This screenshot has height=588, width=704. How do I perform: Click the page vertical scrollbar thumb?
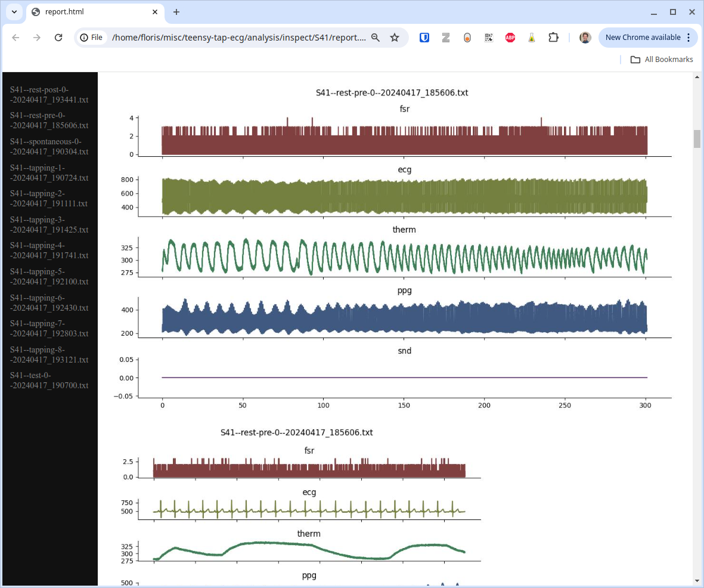coord(697,138)
